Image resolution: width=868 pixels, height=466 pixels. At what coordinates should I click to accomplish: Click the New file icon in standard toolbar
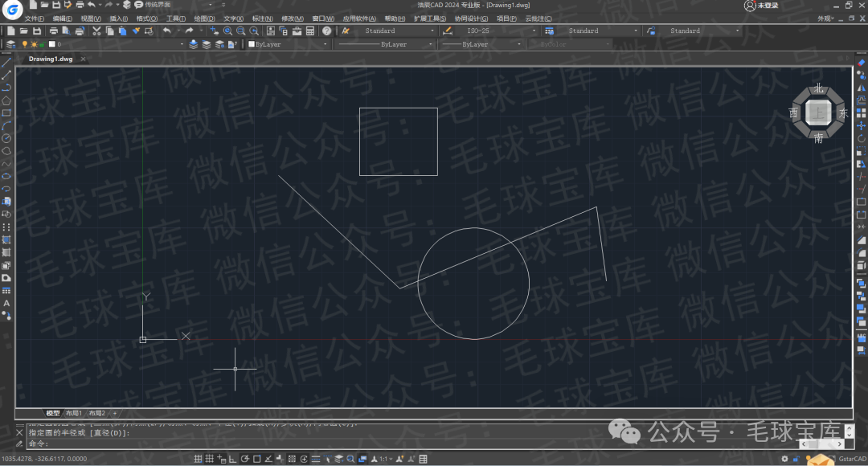(x=10, y=31)
